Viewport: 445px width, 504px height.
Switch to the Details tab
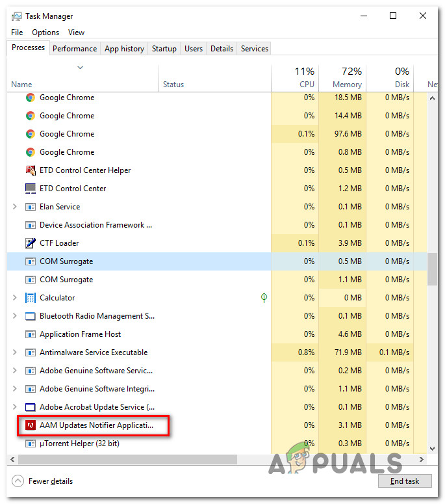pos(222,49)
